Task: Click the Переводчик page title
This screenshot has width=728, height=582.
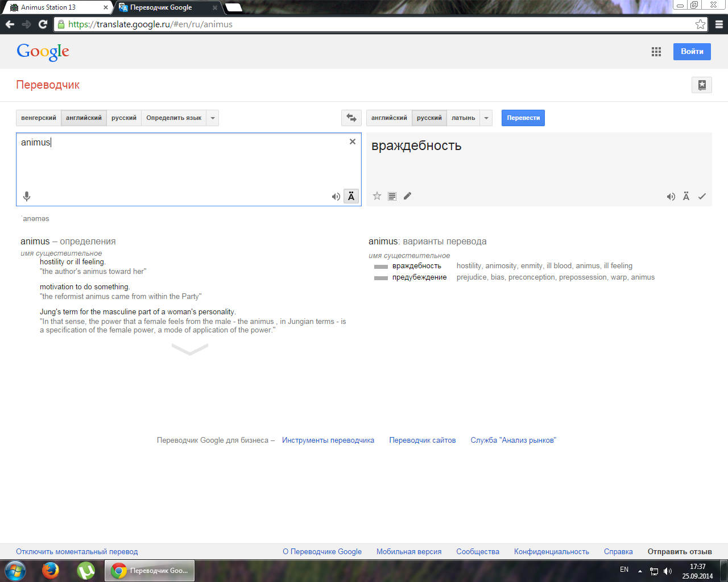Action: click(x=48, y=85)
